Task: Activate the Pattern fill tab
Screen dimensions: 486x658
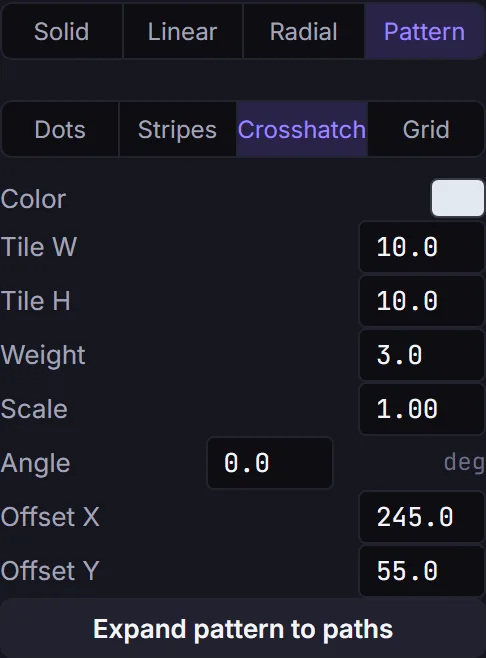Action: [424, 31]
